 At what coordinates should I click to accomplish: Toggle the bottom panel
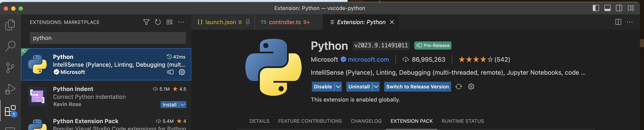click(x=608, y=8)
